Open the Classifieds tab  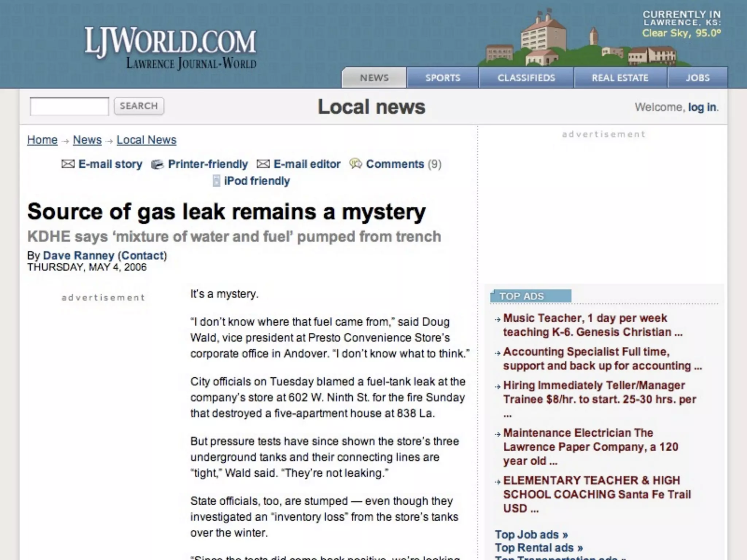click(x=526, y=78)
